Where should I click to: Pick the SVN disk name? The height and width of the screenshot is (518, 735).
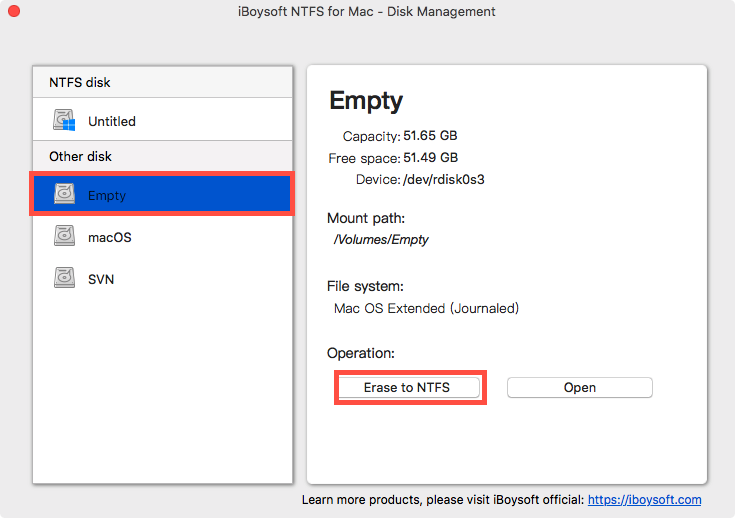[101, 279]
